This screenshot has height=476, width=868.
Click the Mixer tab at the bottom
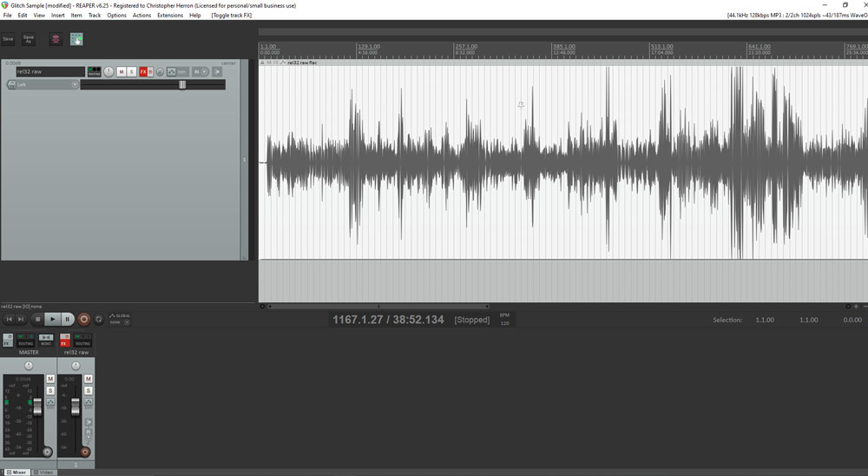point(16,472)
